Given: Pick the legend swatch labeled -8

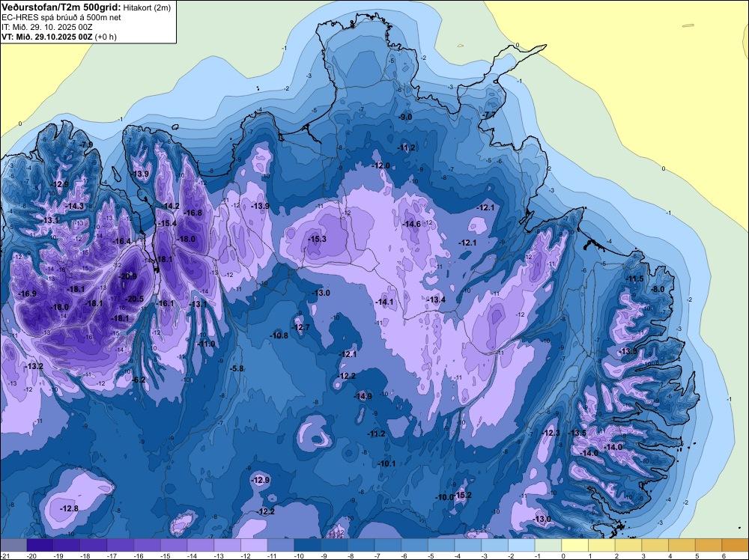Looking at the screenshot, I should click(361, 545).
